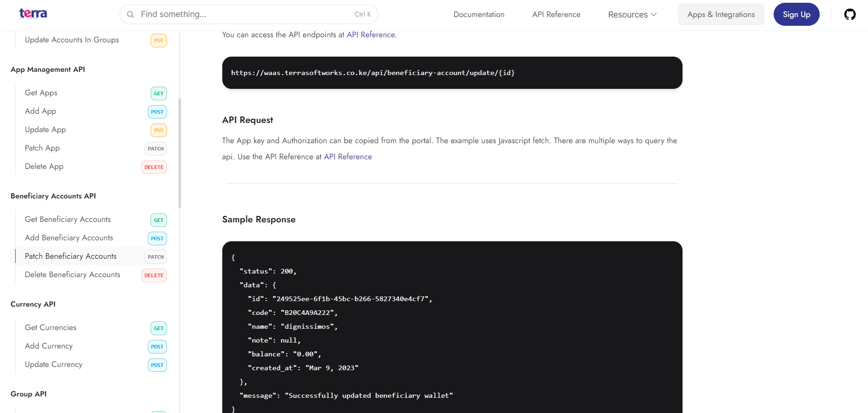Select Delete Beneficiary Accounts in sidebar
The image size is (868, 413).
click(72, 275)
